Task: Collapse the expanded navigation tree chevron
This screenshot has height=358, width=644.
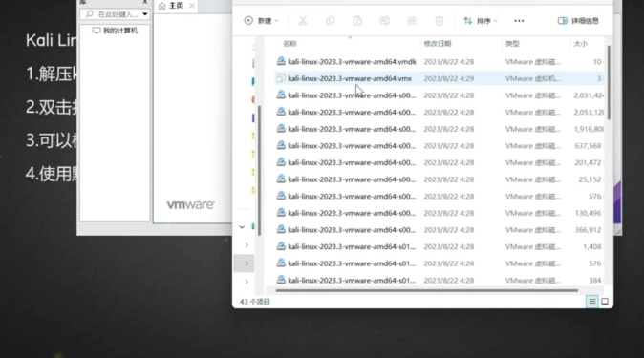Action: (x=242, y=226)
